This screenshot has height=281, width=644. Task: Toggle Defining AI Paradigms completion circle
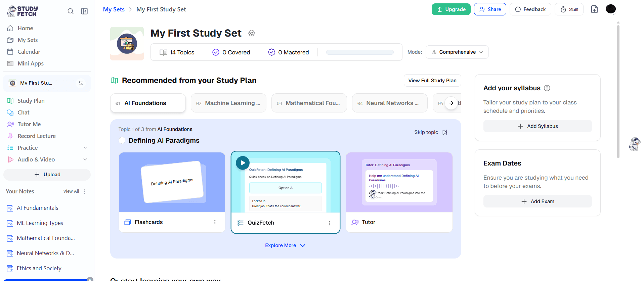click(122, 140)
